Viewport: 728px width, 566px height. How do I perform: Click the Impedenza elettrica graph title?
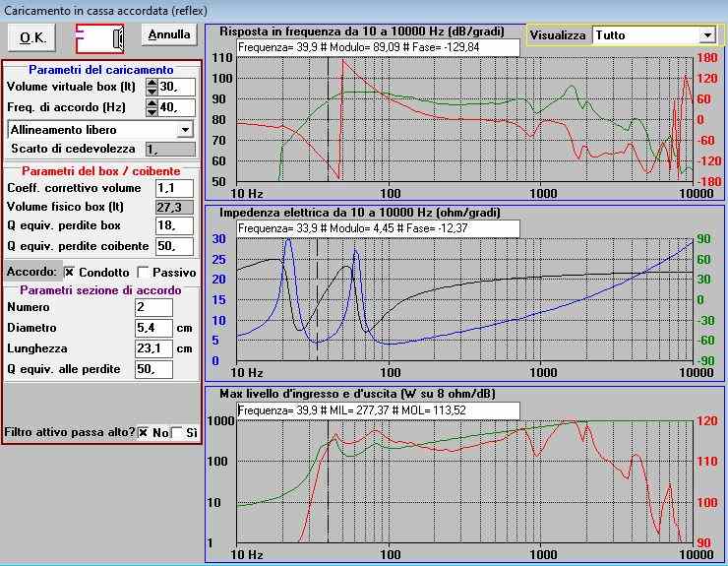pos(360,213)
